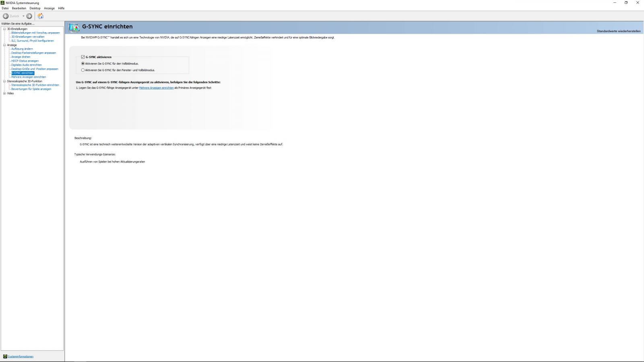Screen dimensions: 644x362
Task: Click the 'Wählen Sie eine Aufgabe...' label
Action: (x=18, y=24)
